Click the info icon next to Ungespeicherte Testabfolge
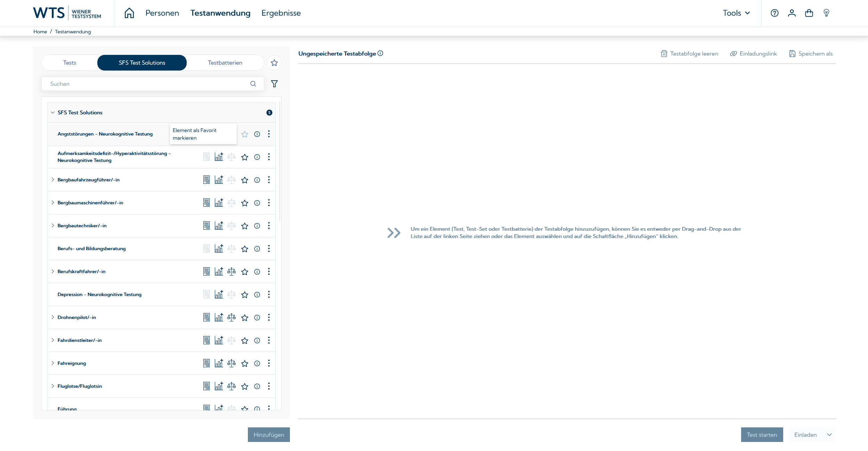 [x=380, y=53]
